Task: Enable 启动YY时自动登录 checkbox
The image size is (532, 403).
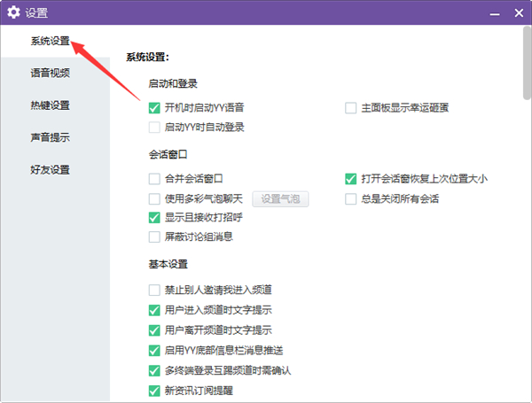Action: [154, 128]
